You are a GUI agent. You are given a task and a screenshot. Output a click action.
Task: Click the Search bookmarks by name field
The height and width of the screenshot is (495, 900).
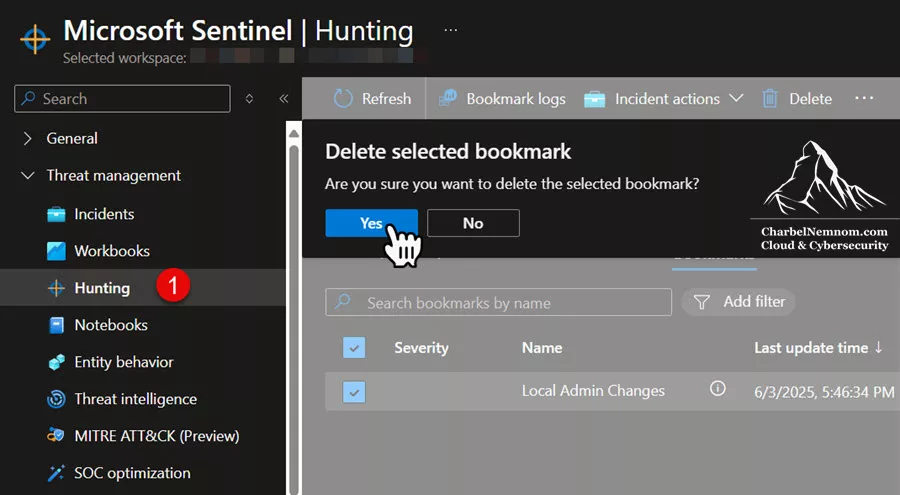pyautogui.click(x=498, y=302)
